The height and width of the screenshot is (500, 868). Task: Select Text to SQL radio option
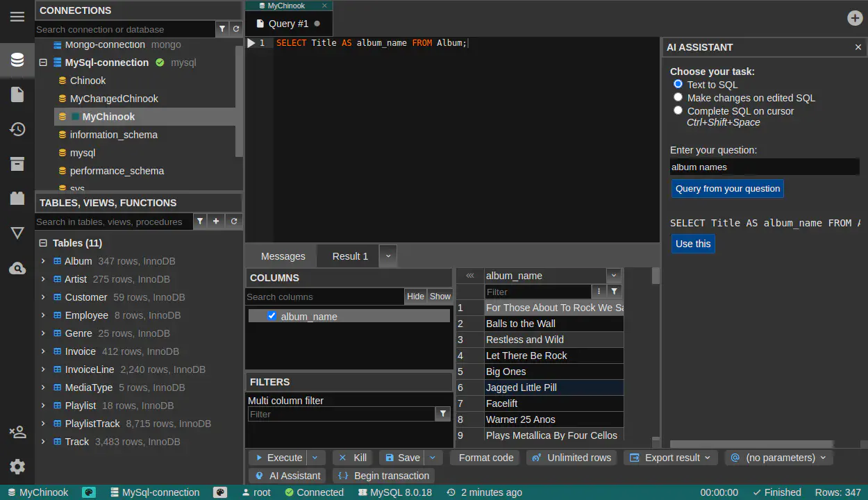pyautogui.click(x=678, y=84)
